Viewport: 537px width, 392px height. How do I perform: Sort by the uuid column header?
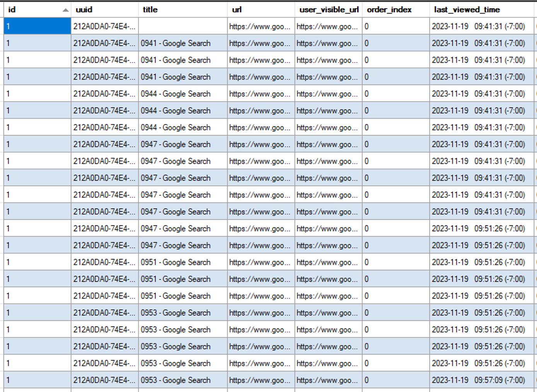[x=84, y=10]
